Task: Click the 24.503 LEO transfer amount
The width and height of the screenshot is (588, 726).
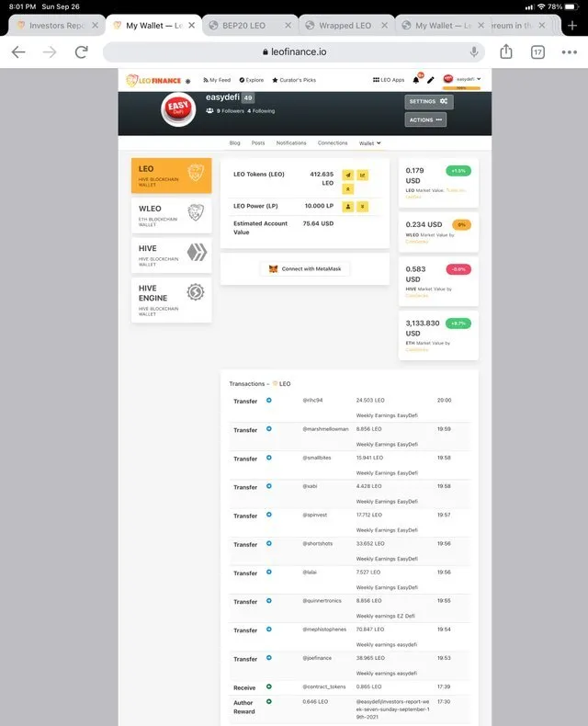Action: 370,400
